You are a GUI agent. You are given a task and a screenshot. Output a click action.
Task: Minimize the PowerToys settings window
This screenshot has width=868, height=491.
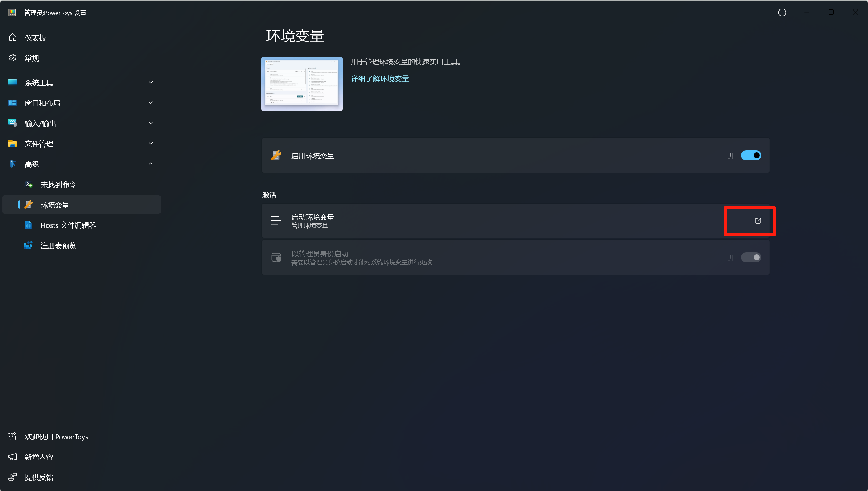coord(807,12)
